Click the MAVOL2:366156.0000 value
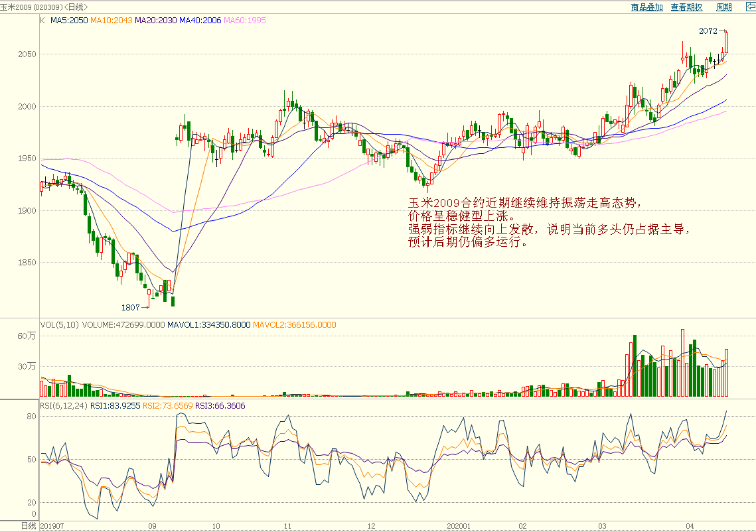This screenshot has height=532, width=756. [295, 325]
